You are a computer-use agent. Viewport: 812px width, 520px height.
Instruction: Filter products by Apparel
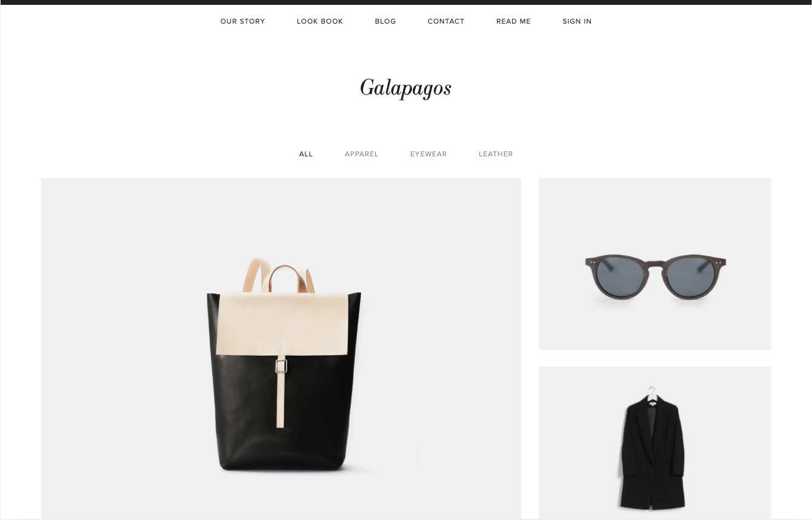(362, 154)
